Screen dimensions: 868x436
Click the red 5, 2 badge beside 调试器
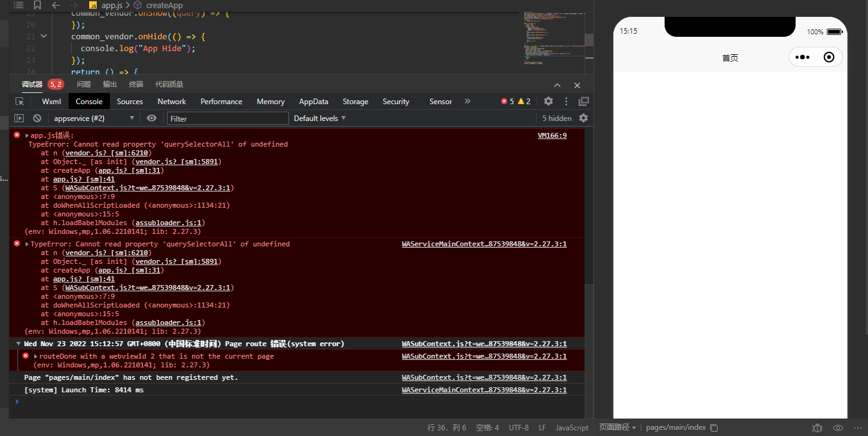56,84
